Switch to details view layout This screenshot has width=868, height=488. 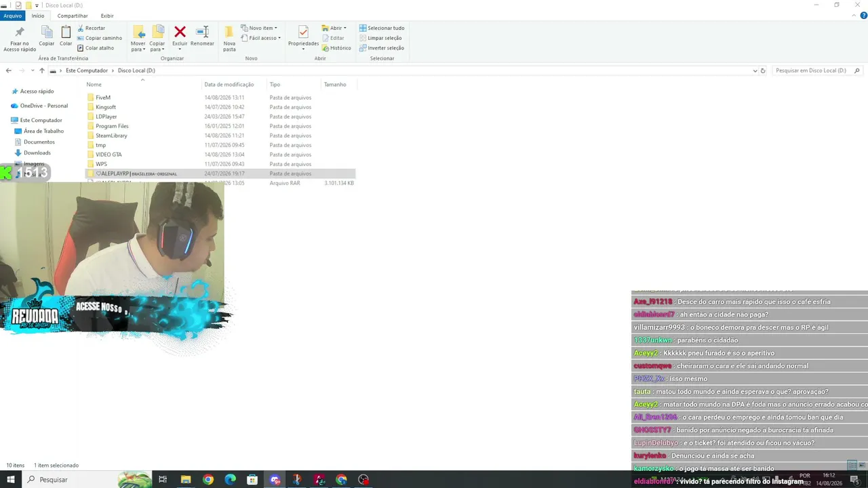852,466
